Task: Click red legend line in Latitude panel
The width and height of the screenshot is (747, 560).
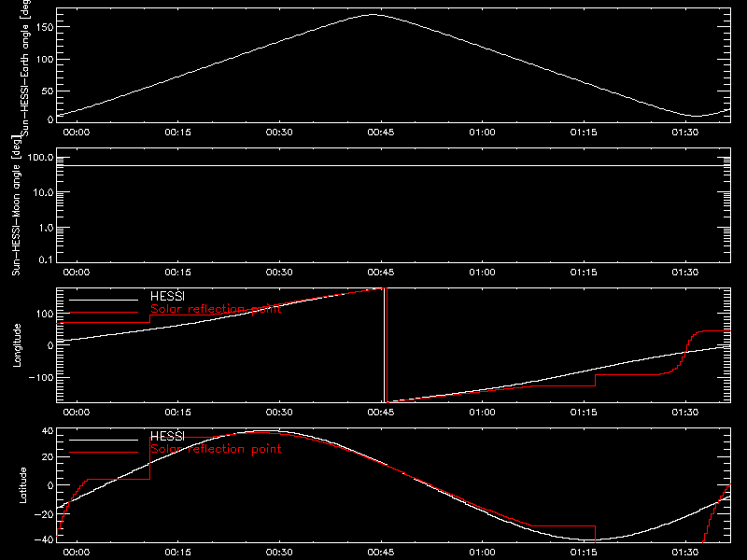Action: point(104,453)
